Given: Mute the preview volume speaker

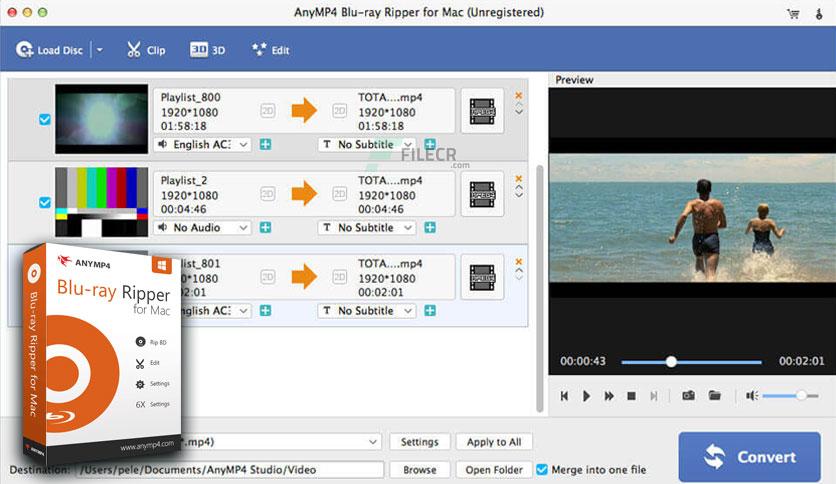Looking at the screenshot, I should click(x=751, y=396).
